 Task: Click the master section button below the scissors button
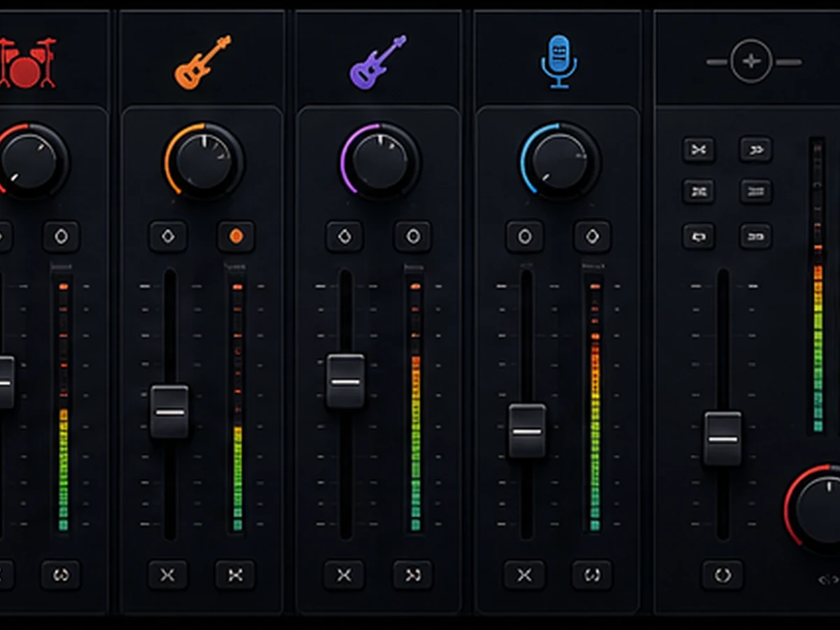pyautogui.click(x=699, y=190)
